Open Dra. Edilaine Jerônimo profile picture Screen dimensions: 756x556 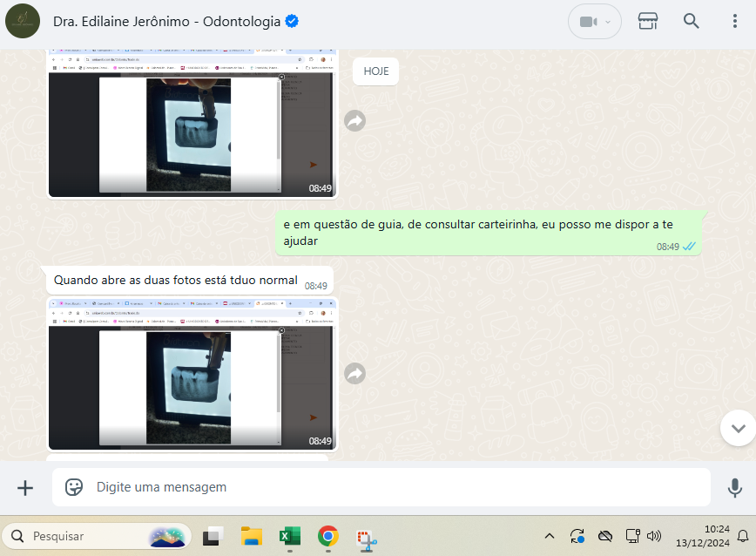point(23,22)
